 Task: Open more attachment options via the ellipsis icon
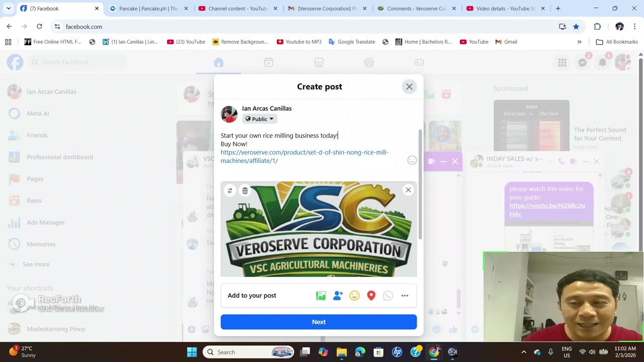click(x=405, y=296)
